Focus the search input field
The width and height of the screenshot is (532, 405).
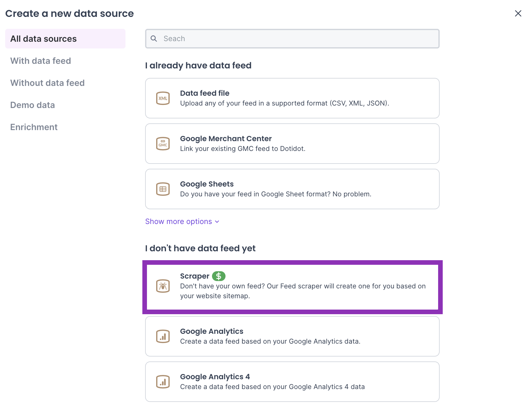pyautogui.click(x=298, y=39)
